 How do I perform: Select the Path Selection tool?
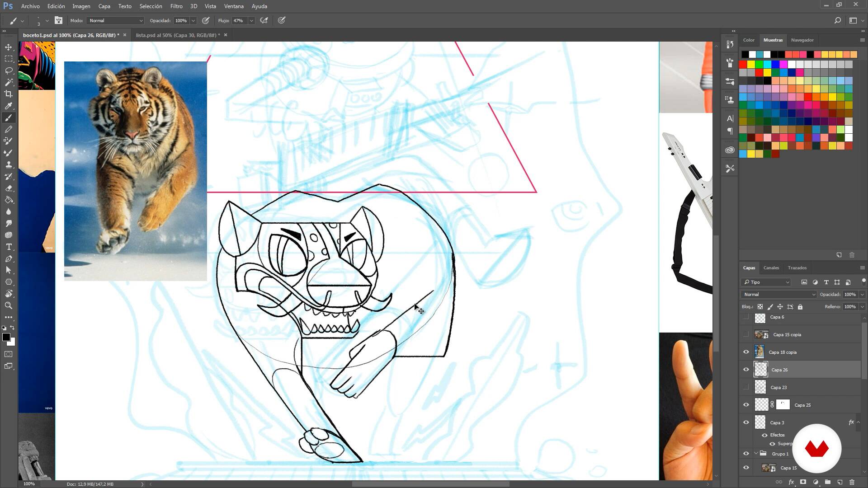click(9, 270)
